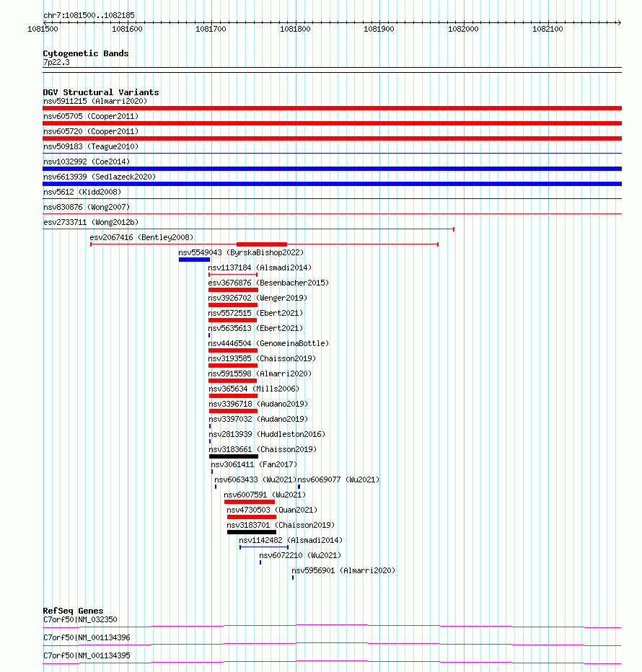Select the nsv4730503 (Quan2021) label
The image size is (642, 672).
[x=272, y=510]
